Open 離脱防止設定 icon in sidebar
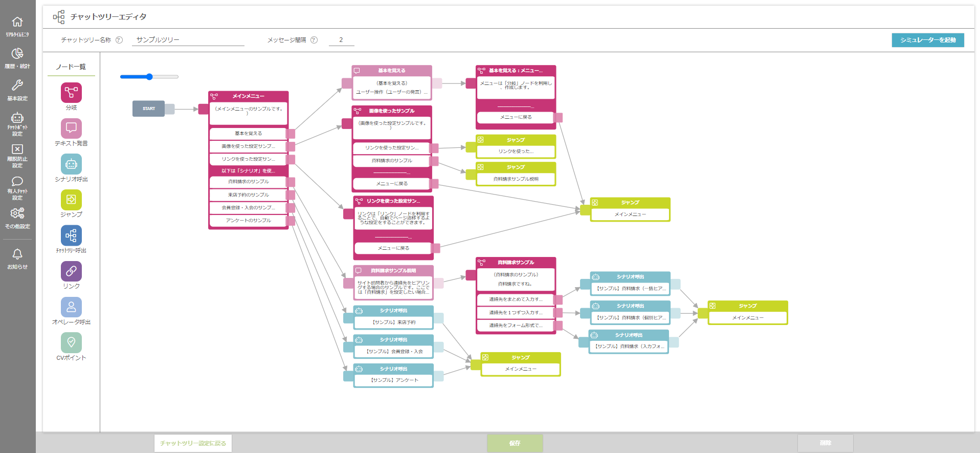The image size is (980, 453). pos(17,149)
